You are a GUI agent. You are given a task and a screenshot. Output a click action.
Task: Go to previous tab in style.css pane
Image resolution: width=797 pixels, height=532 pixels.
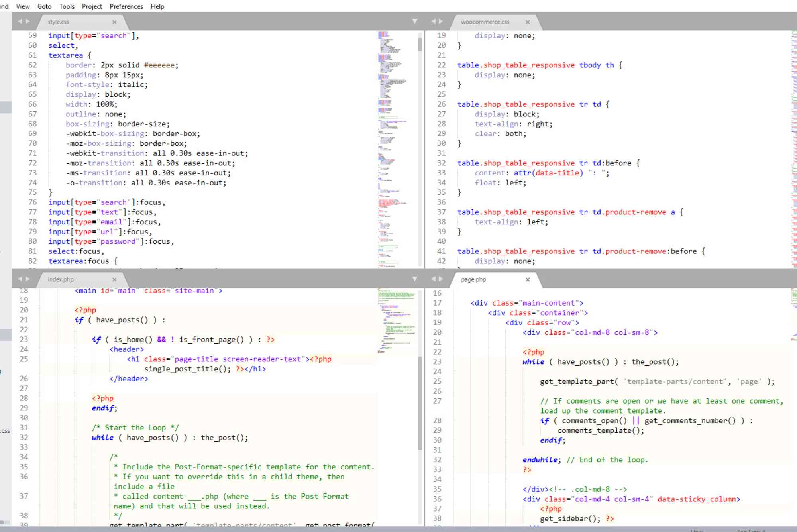[20, 21]
